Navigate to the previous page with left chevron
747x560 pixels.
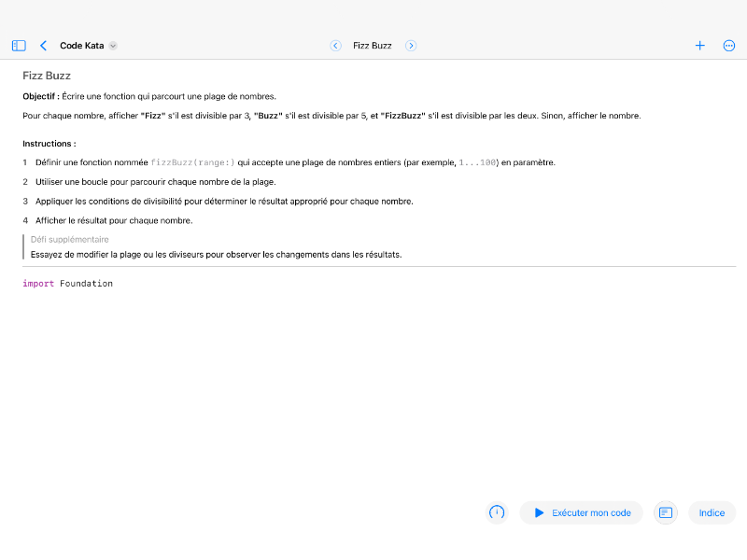click(x=335, y=45)
